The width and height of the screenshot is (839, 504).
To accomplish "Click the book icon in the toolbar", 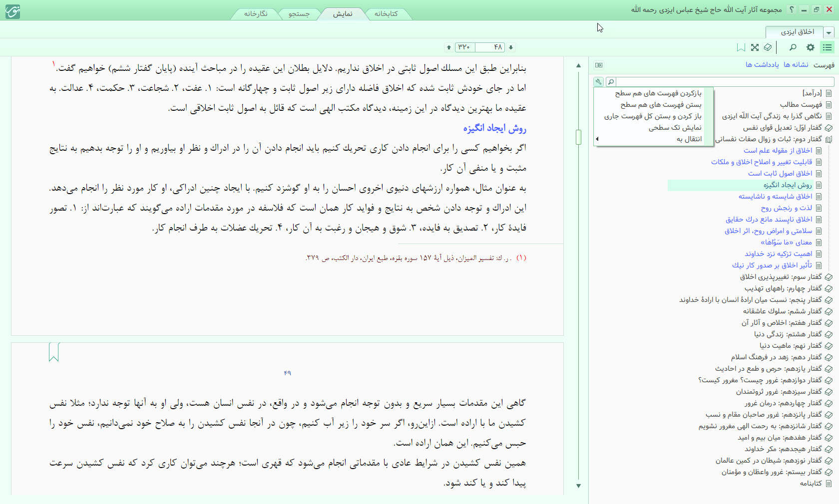I will 768,47.
